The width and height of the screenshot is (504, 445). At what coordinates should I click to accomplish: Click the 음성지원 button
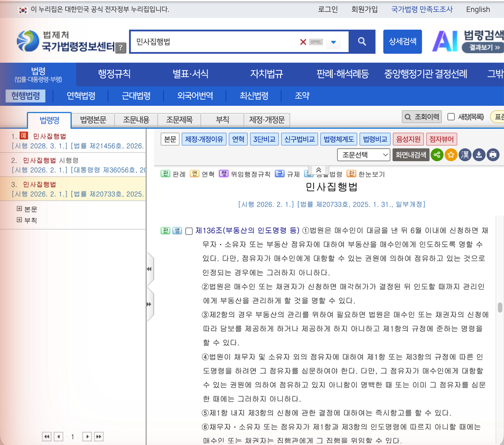(x=408, y=139)
